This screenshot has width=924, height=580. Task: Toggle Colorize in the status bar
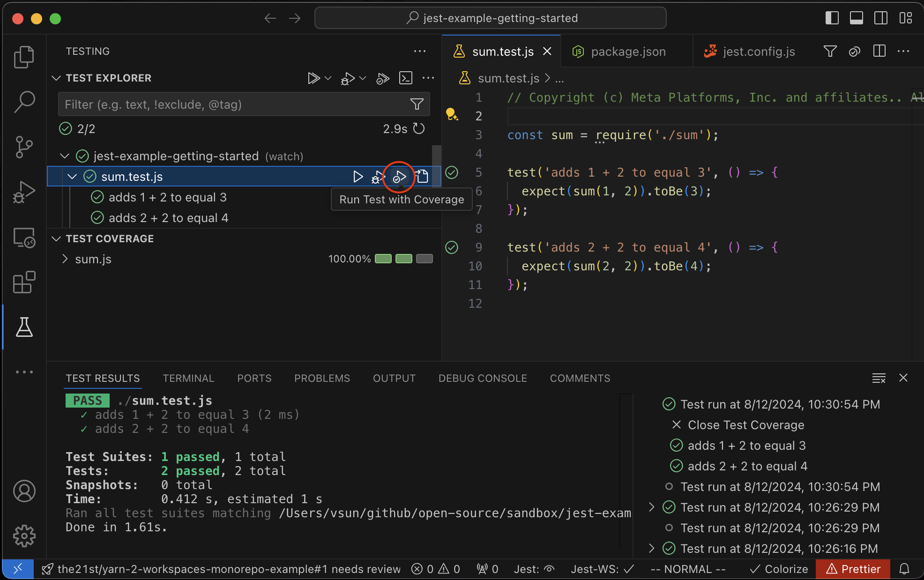tap(779, 569)
